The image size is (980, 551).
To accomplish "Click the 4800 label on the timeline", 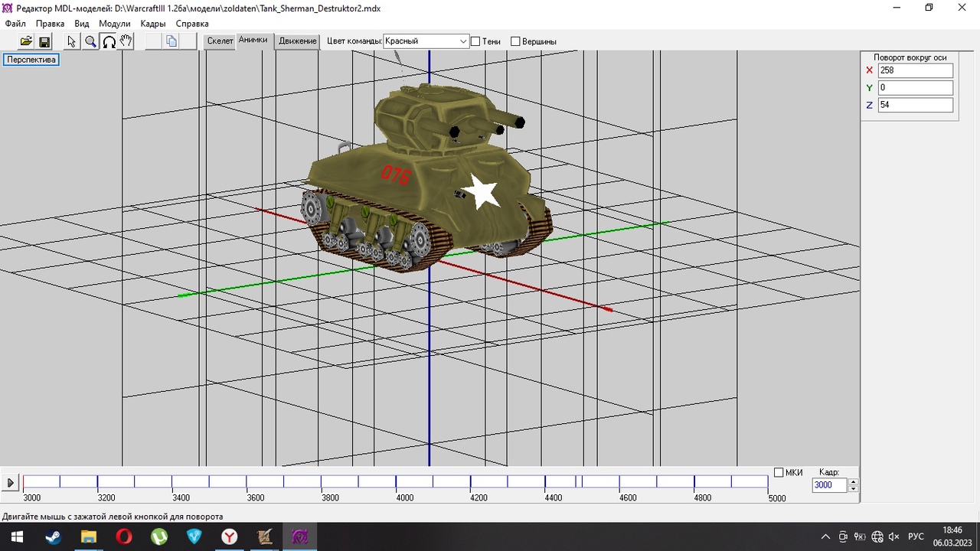I will [x=703, y=498].
